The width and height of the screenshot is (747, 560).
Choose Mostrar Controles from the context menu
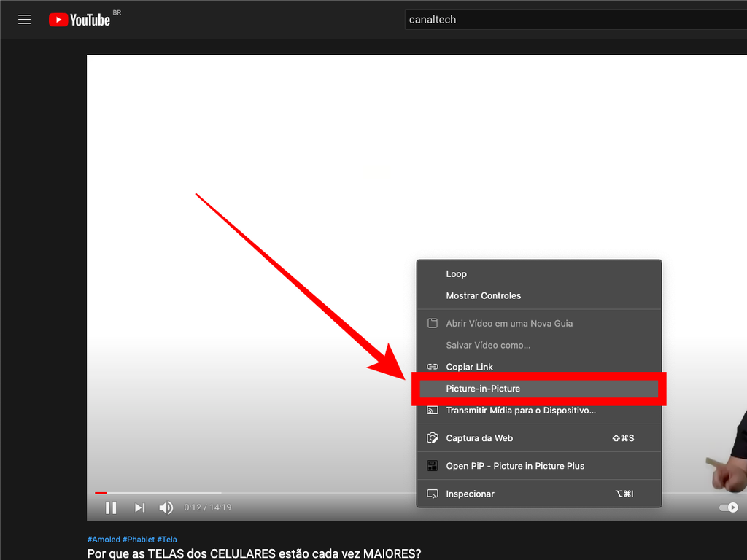tap(539, 296)
